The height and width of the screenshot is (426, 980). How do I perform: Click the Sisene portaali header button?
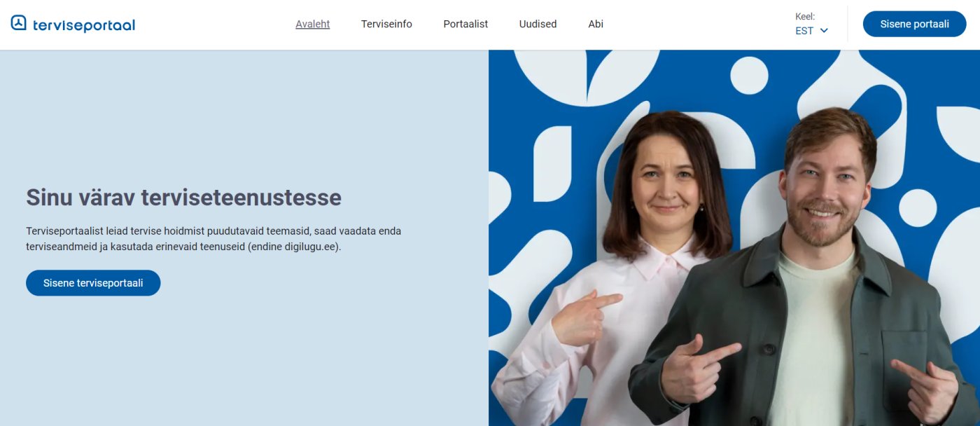(914, 24)
